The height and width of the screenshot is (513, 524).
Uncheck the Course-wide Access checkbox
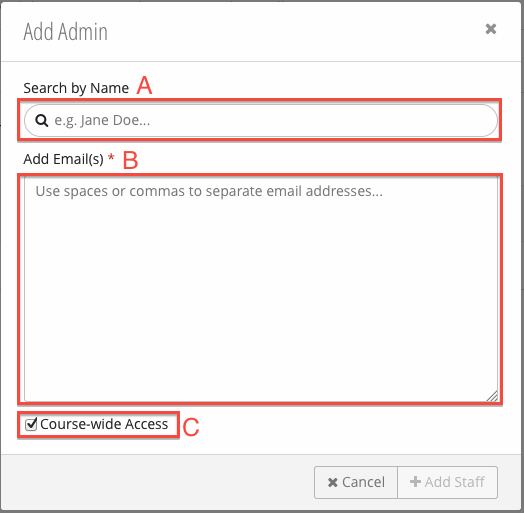[31, 424]
